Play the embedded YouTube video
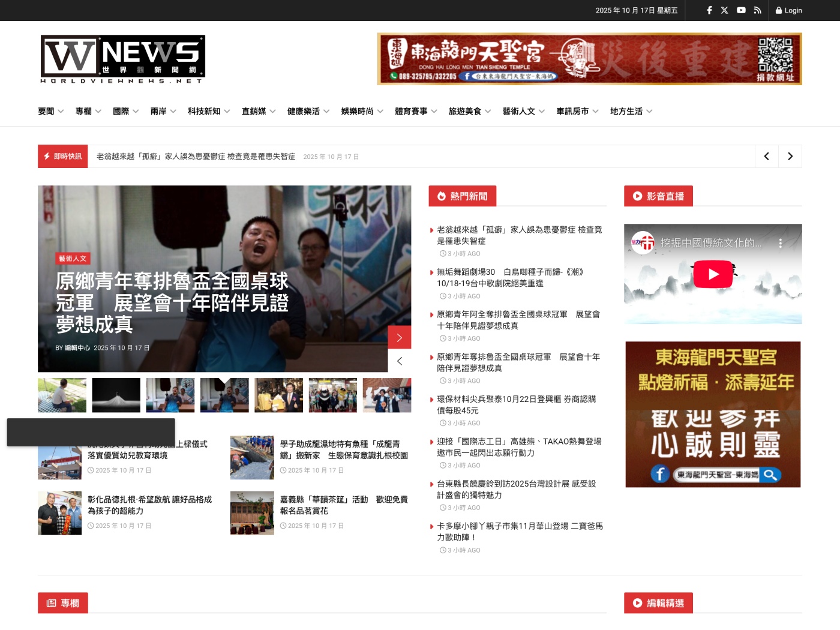 point(713,274)
